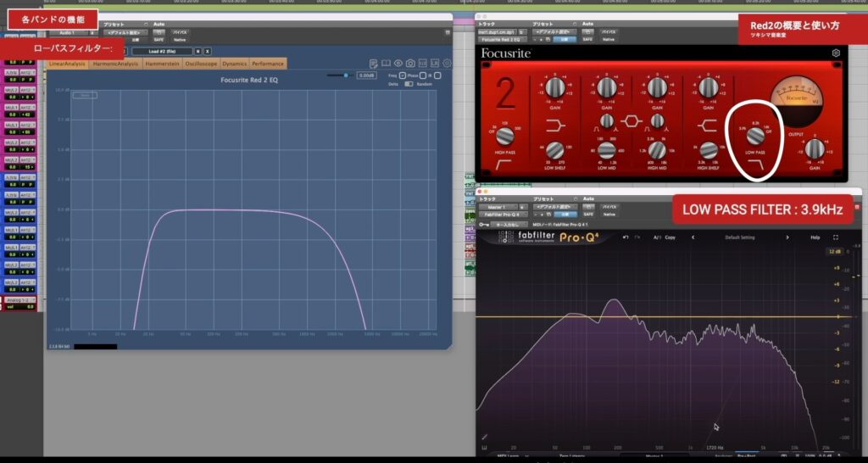Click the analyzer level slider handle
Image resolution: width=868 pixels, height=463 pixels.
pyautogui.click(x=346, y=75)
